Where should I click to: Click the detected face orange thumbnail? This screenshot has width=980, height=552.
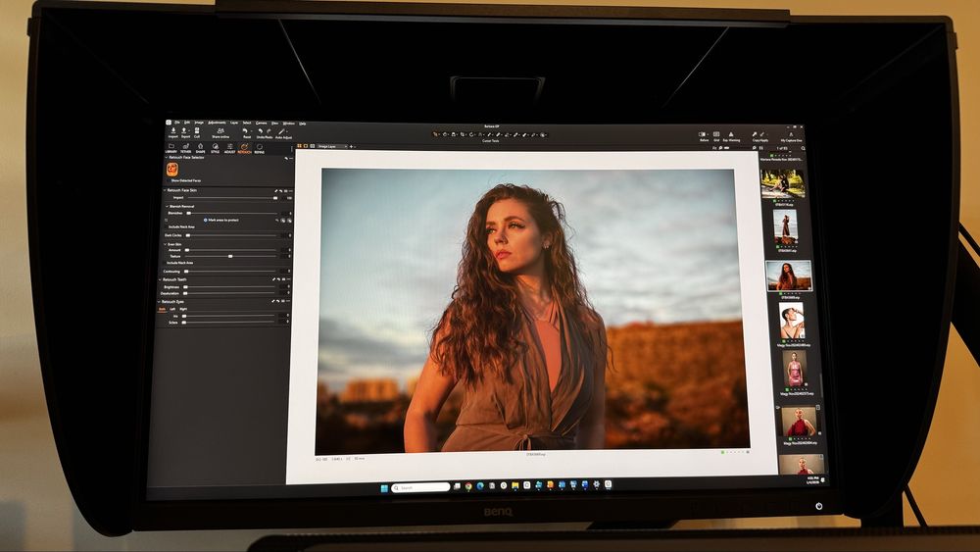point(172,170)
